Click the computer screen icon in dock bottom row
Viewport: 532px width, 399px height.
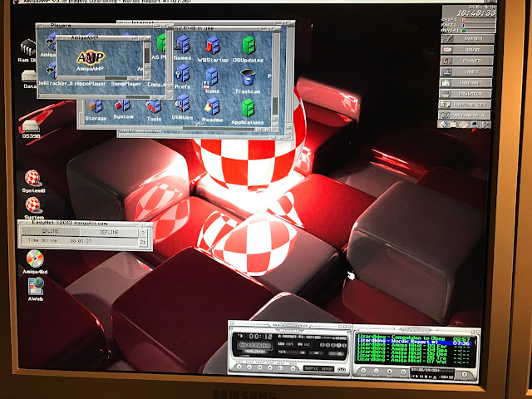coord(475,125)
